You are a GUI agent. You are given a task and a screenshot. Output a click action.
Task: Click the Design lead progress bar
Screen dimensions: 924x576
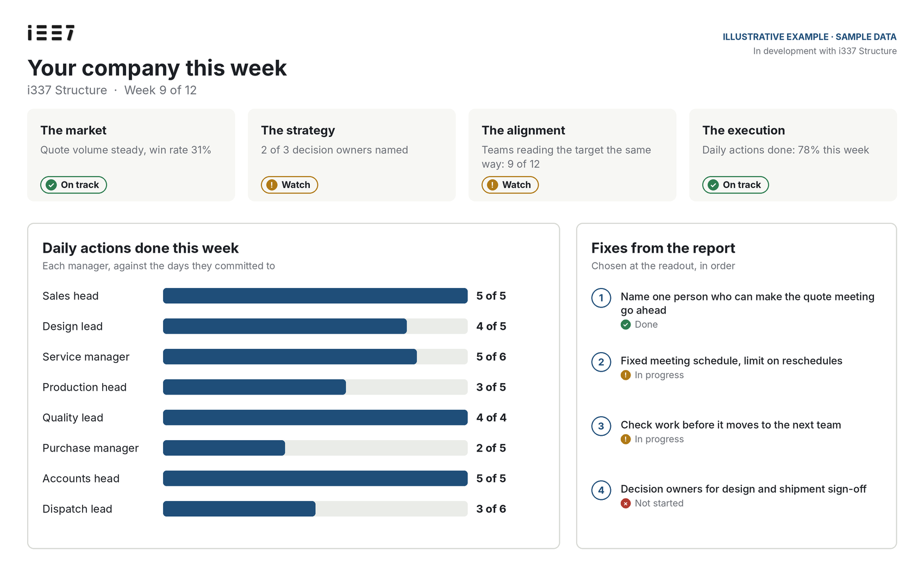pyautogui.click(x=315, y=326)
